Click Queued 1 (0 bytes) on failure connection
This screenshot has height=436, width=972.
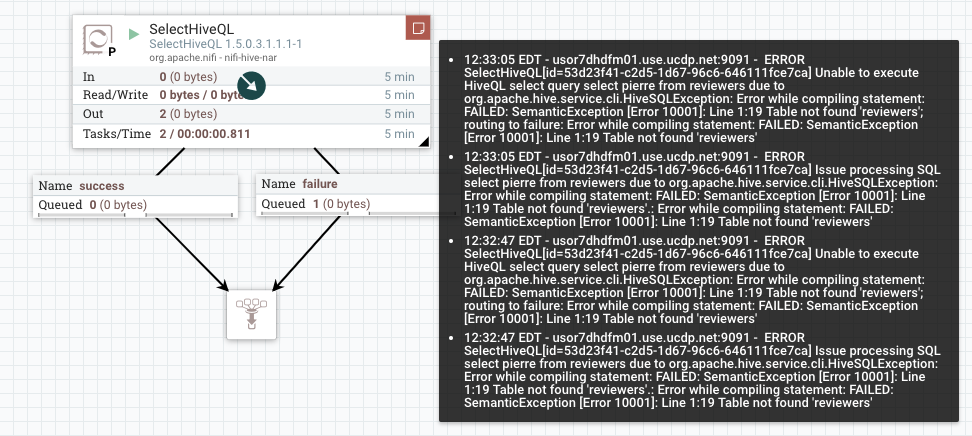pos(316,203)
